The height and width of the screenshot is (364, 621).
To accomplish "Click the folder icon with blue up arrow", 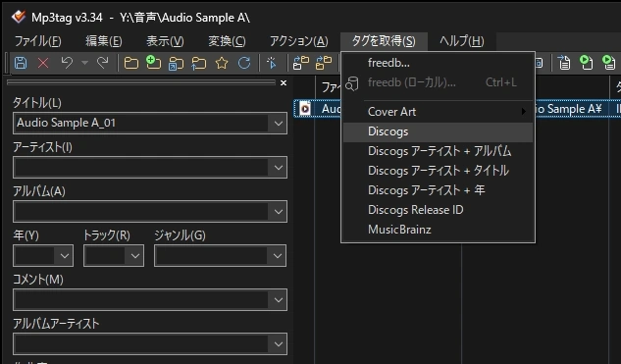I will 199,64.
